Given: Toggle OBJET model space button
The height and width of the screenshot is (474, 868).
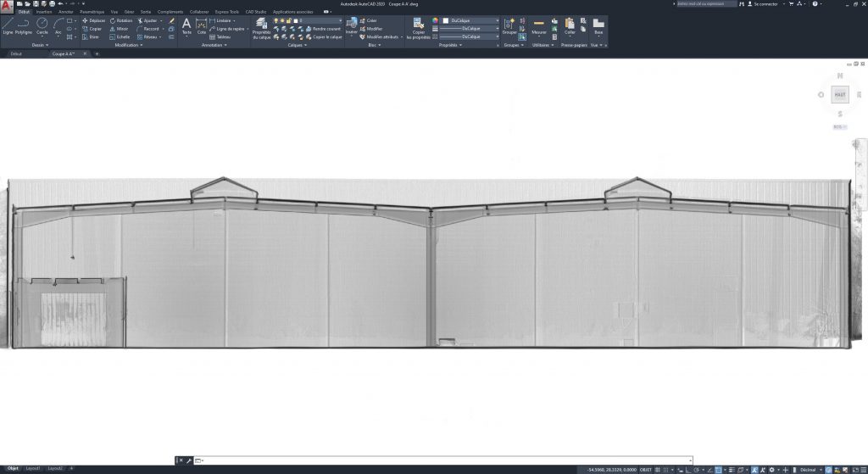Looking at the screenshot, I should pos(646,470).
